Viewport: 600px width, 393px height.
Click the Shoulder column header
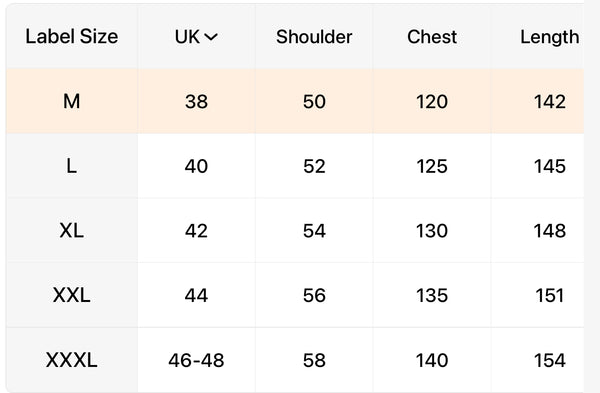[x=314, y=37]
